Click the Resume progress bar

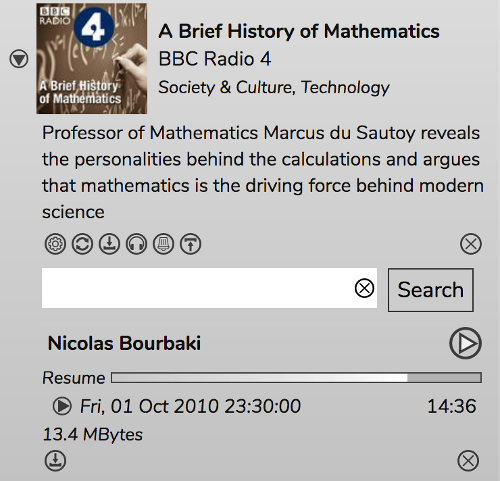coord(296,378)
